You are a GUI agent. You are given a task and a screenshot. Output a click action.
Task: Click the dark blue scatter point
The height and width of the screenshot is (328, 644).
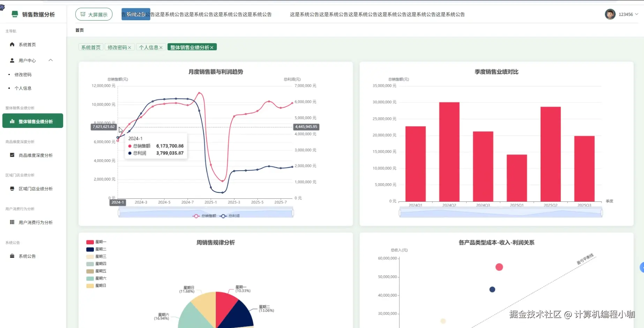(x=492, y=289)
